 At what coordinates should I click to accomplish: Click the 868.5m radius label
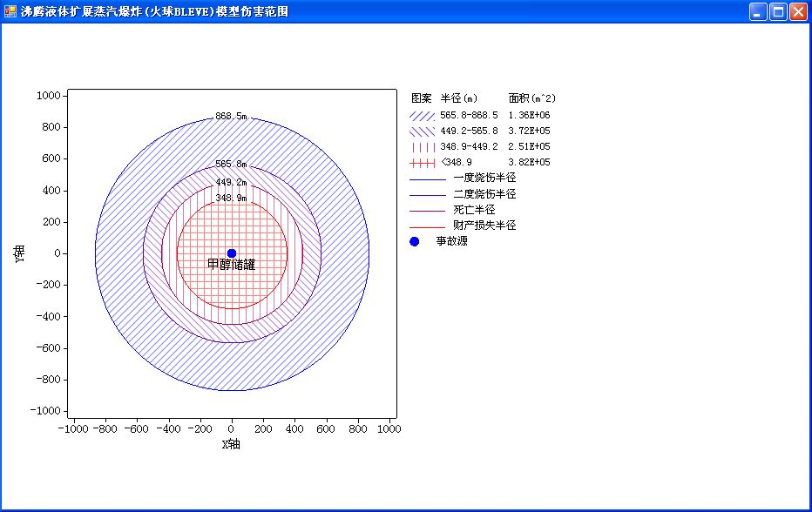232,116
